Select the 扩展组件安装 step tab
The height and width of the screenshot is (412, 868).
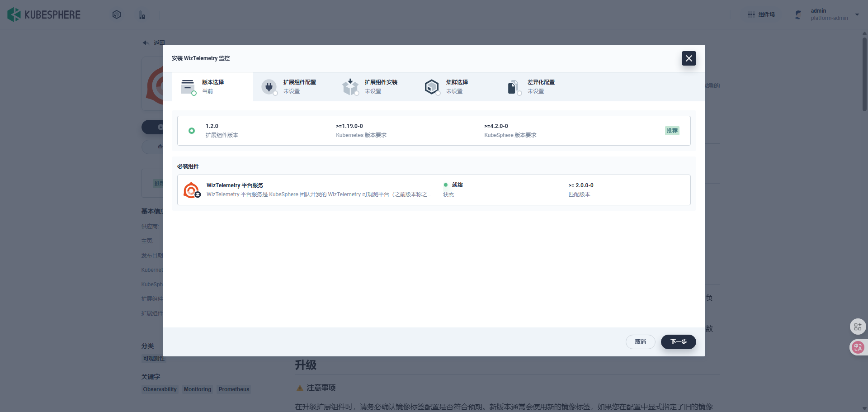375,87
